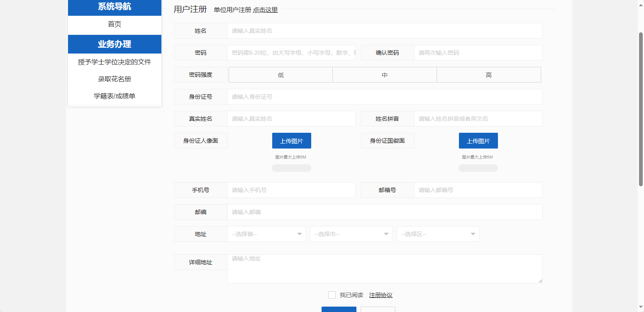
Task: Select 录取花名册 in the sidebar
Action: tap(115, 79)
